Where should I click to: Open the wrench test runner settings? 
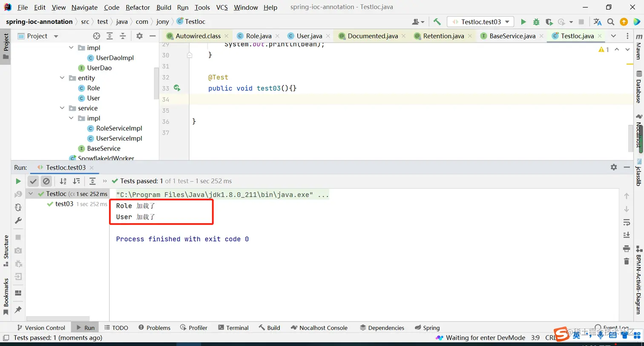18,221
